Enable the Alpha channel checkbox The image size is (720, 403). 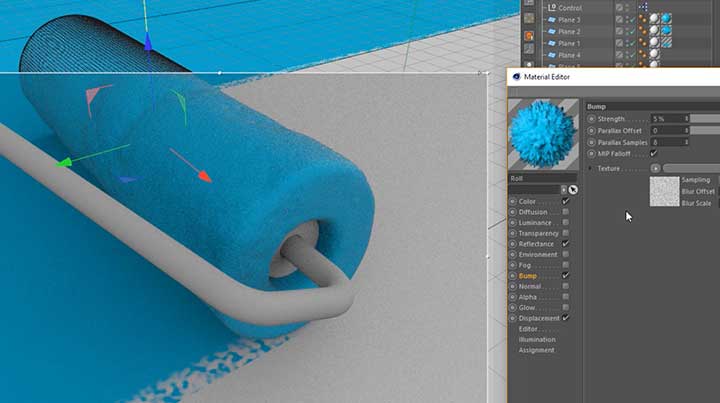565,297
